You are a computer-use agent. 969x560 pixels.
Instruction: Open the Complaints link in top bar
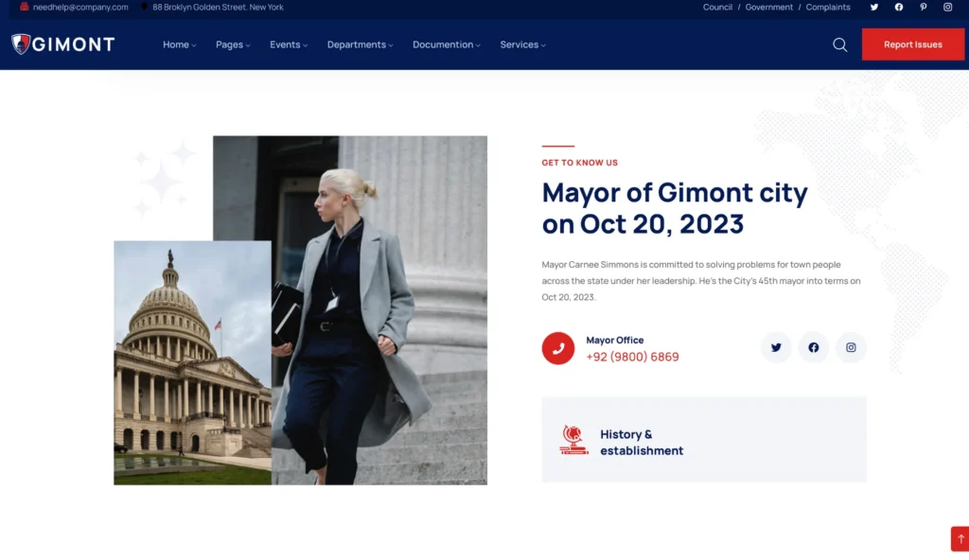tap(827, 8)
